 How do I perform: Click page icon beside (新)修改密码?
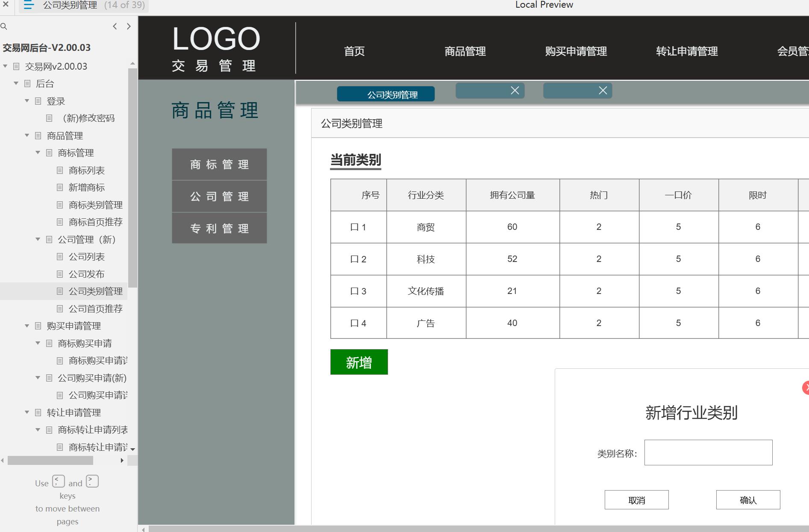[49, 118]
